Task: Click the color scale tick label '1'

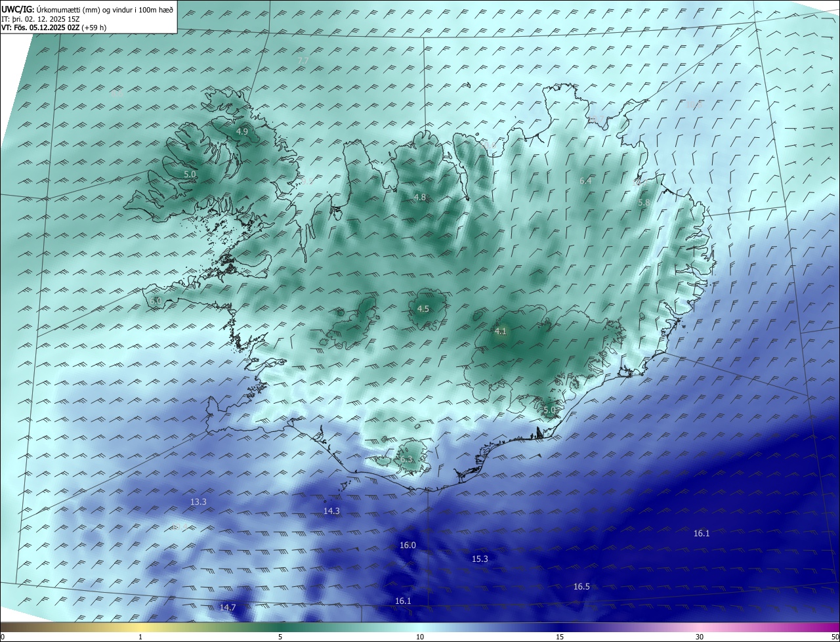Action: (140, 637)
